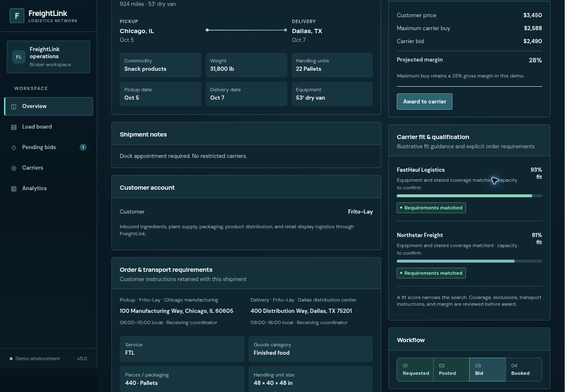Image resolution: width=571 pixels, height=392 pixels.
Task: Click the v5.0 version label
Action: [x=82, y=358]
